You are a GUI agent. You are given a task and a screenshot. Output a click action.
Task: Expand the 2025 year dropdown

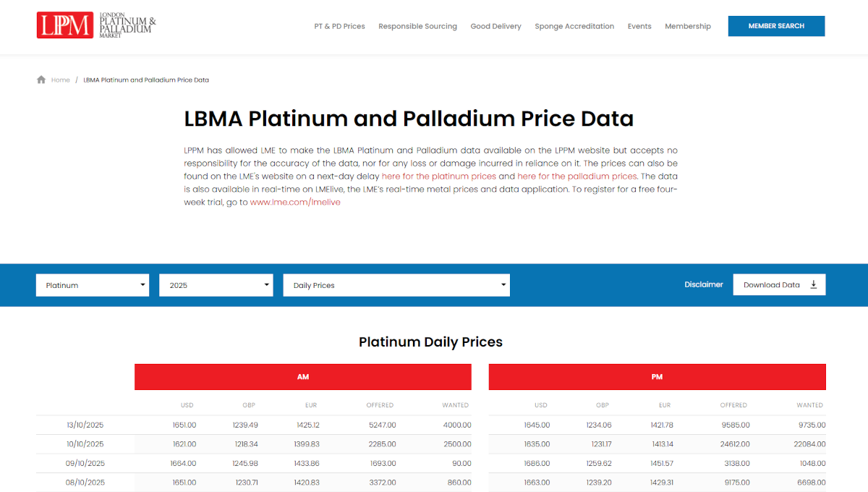[216, 285]
